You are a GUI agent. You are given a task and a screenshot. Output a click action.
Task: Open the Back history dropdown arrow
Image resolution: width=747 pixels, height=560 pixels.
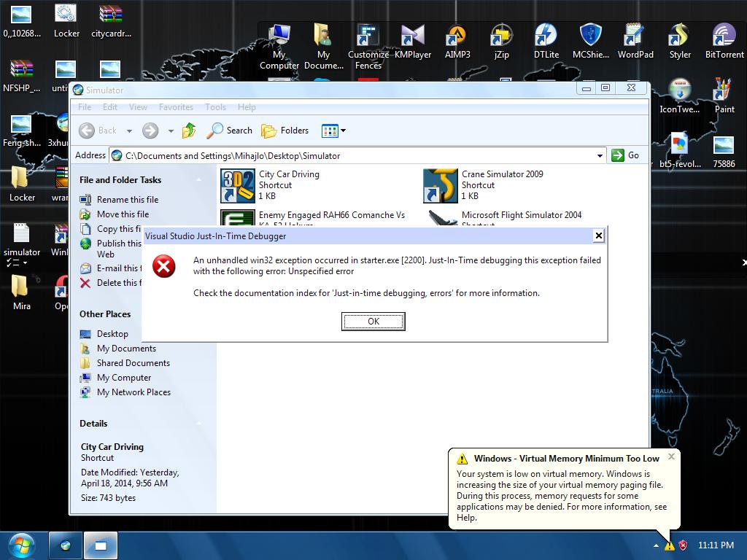click(x=129, y=131)
